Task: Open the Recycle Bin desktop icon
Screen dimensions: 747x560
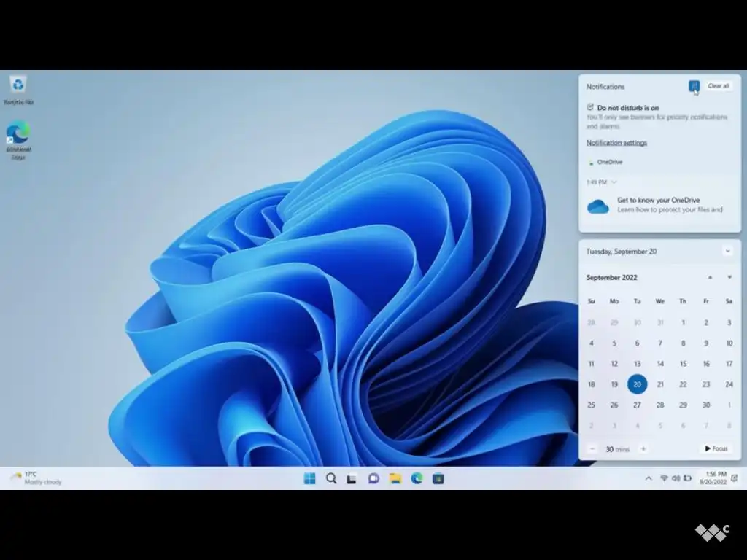Action: coord(18,90)
